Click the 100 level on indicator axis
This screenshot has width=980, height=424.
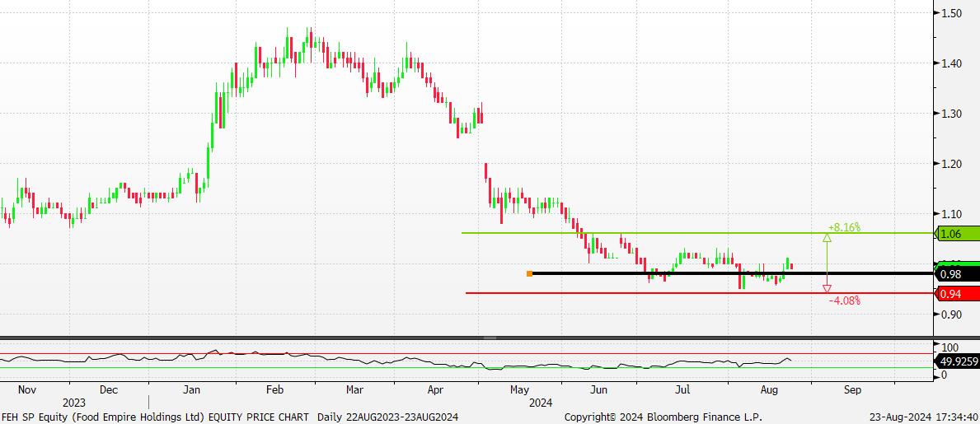click(949, 347)
